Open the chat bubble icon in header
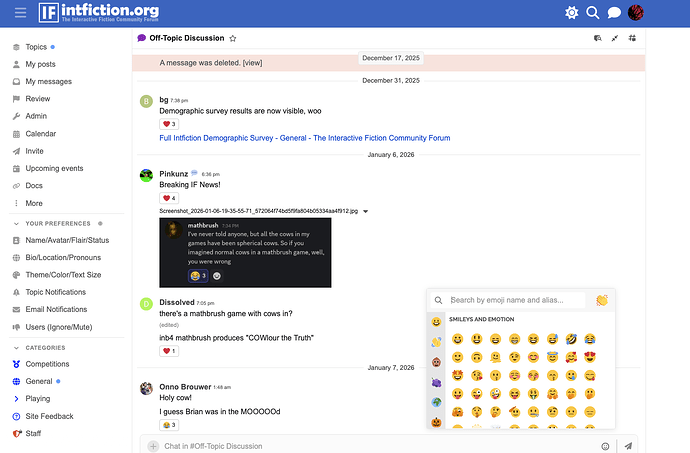 coord(615,13)
